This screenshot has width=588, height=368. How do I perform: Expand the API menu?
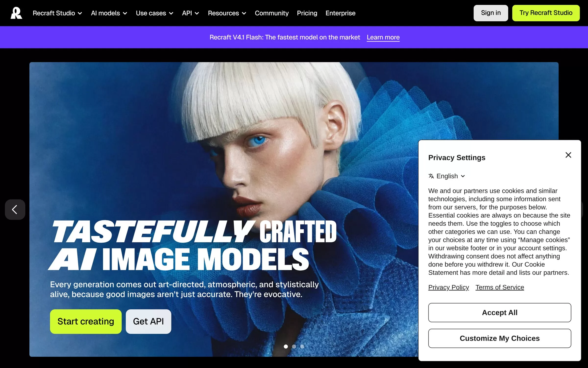coord(190,13)
